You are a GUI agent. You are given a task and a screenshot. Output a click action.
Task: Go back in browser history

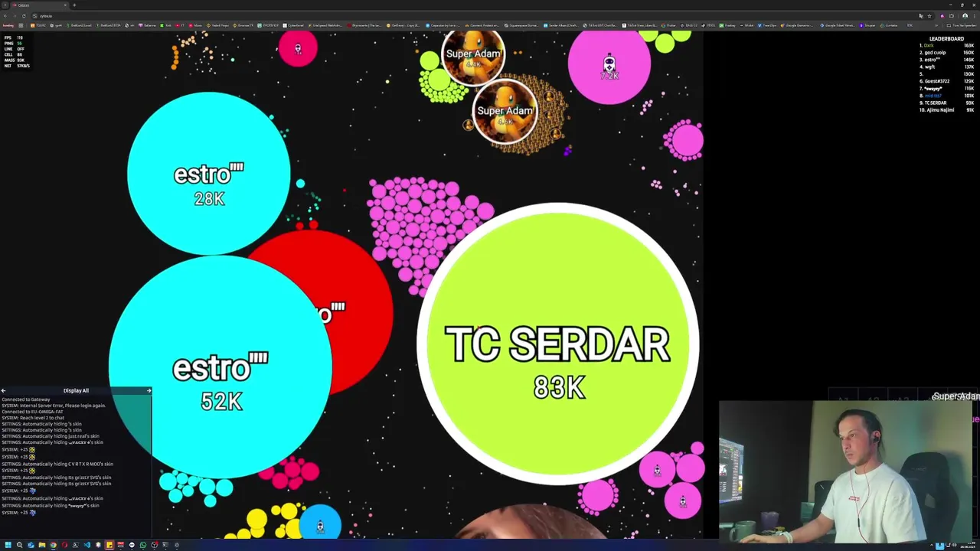coord(5,16)
